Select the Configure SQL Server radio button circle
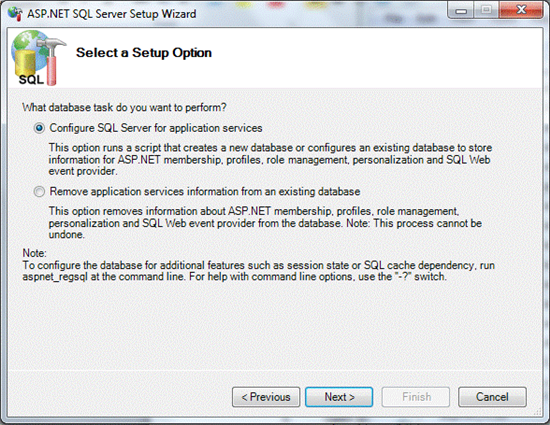The image size is (550, 425). tap(39, 128)
